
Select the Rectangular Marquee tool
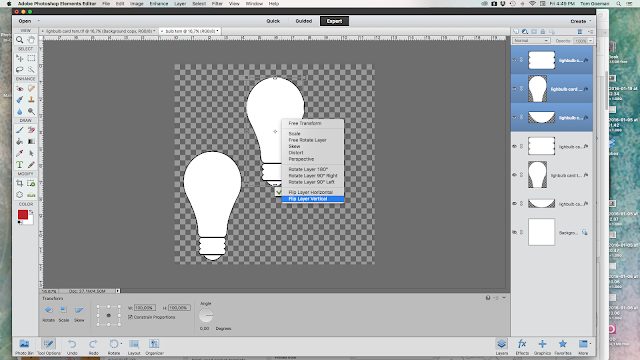31,58
